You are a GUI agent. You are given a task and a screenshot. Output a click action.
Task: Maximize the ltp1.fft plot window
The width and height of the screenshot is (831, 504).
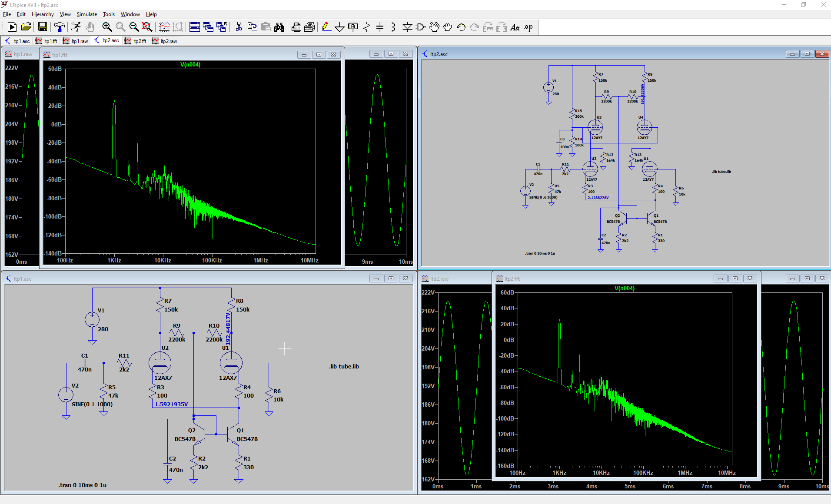tap(319, 54)
